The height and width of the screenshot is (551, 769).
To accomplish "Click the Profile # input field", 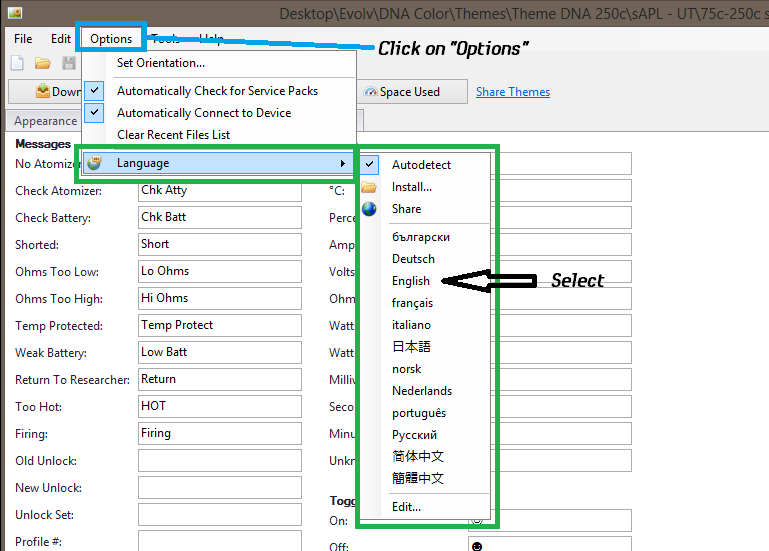I will (220, 541).
